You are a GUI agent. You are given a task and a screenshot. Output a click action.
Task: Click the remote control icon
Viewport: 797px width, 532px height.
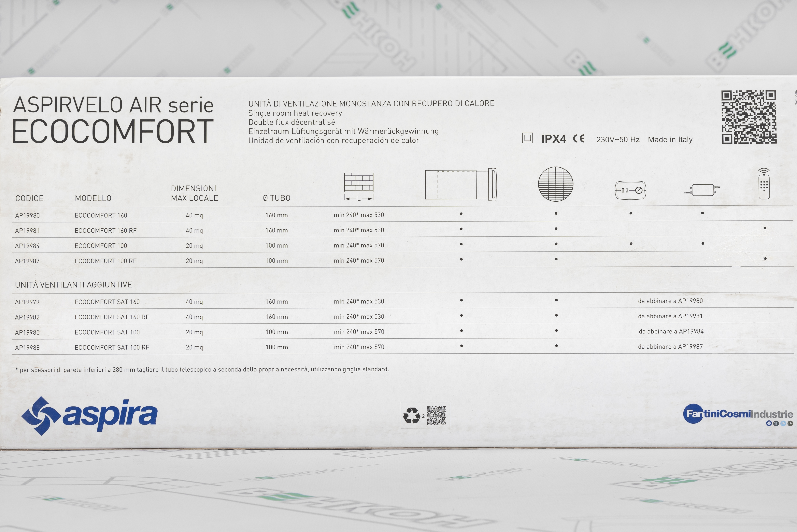click(764, 184)
